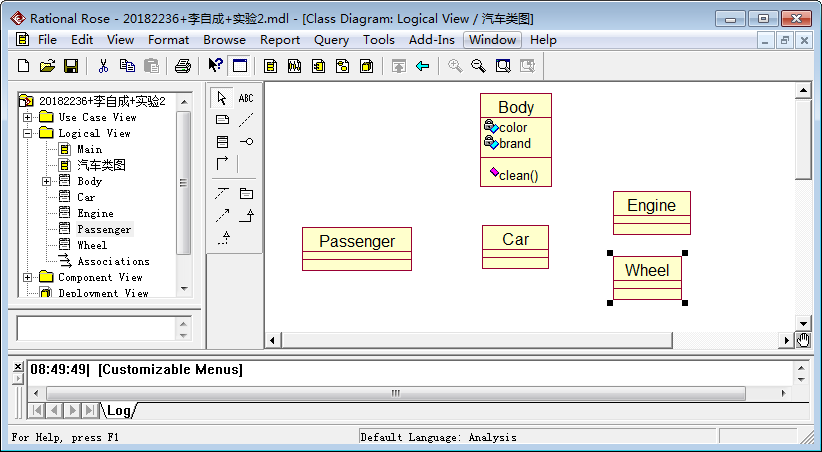
Task: Select 汽车类图 diagram in browser tree
Action: tap(101, 165)
